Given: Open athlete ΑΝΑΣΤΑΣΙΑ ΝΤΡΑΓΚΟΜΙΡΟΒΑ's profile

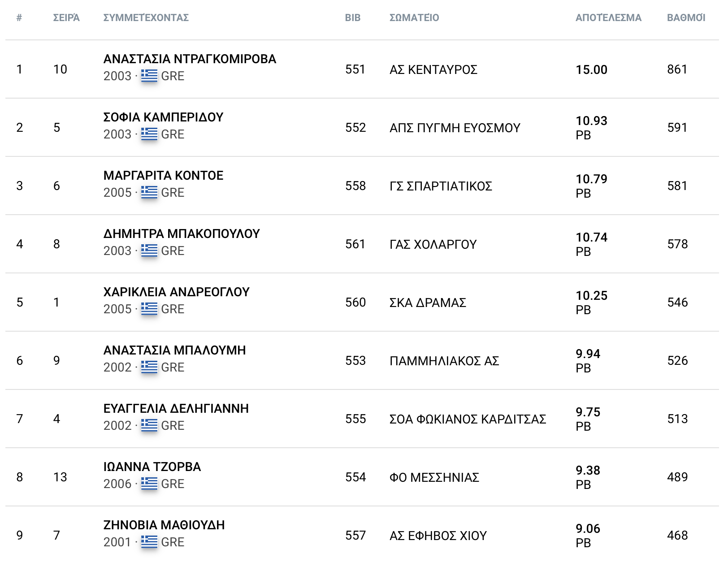Looking at the screenshot, I should pos(190,59).
